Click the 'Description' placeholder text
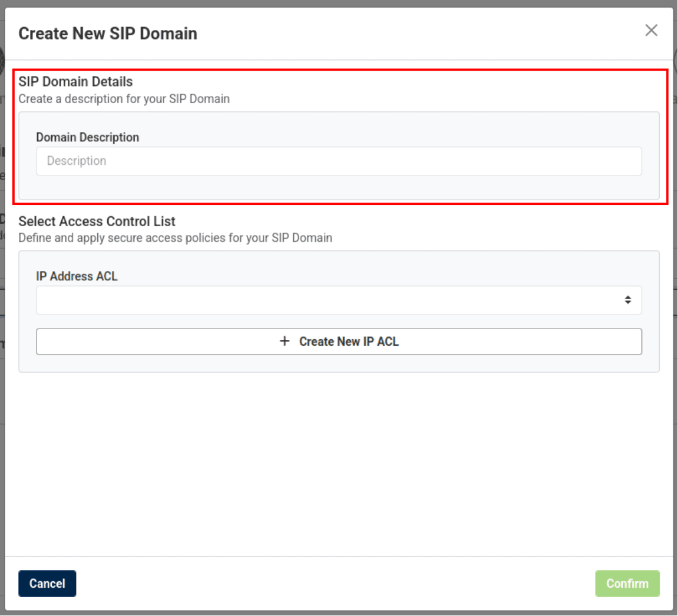 point(77,161)
